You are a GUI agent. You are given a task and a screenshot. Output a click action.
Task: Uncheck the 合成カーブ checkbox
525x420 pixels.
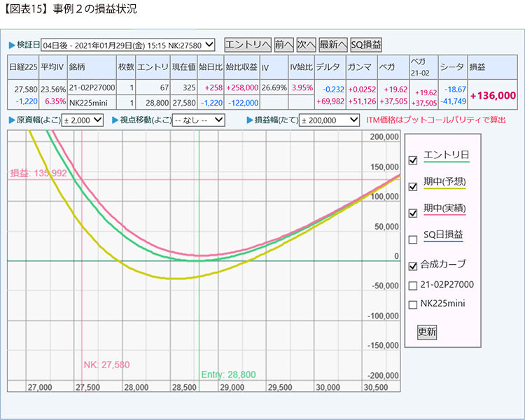[x=413, y=266]
